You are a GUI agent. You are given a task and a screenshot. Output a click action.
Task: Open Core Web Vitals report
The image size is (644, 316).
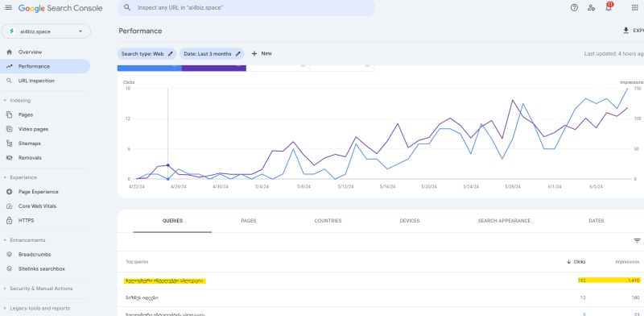(x=37, y=206)
